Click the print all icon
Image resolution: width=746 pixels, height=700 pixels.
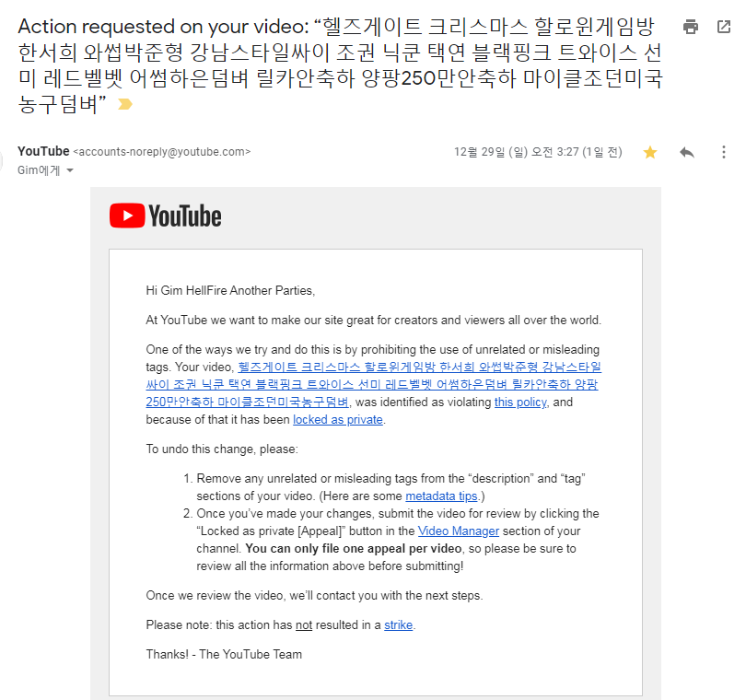(691, 27)
